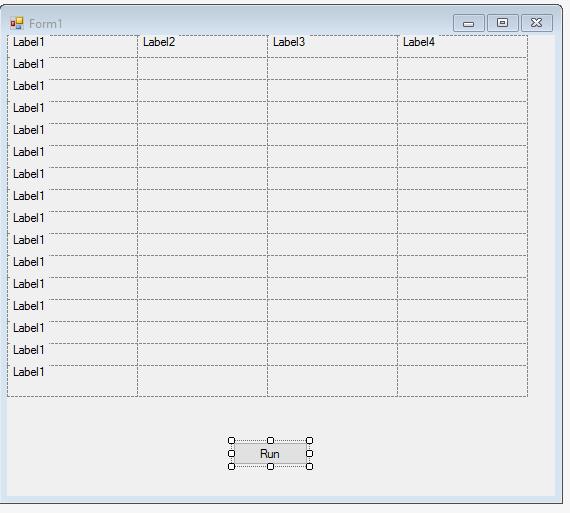The height and width of the screenshot is (513, 570).
Task: Select the topmost Label1 in first column
Action: pyautogui.click(x=29, y=42)
